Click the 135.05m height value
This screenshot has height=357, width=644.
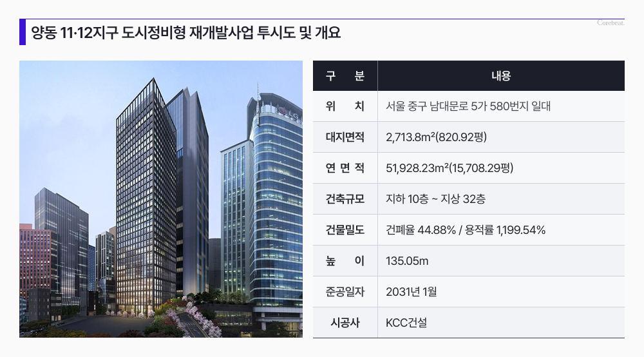pyautogui.click(x=407, y=261)
